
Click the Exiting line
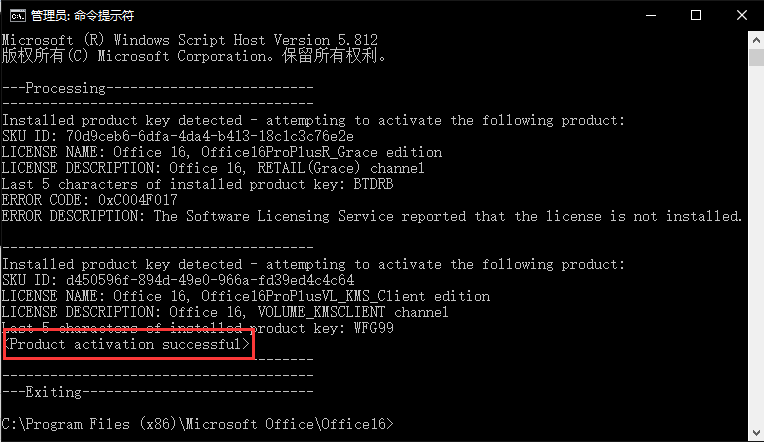pos(157,392)
